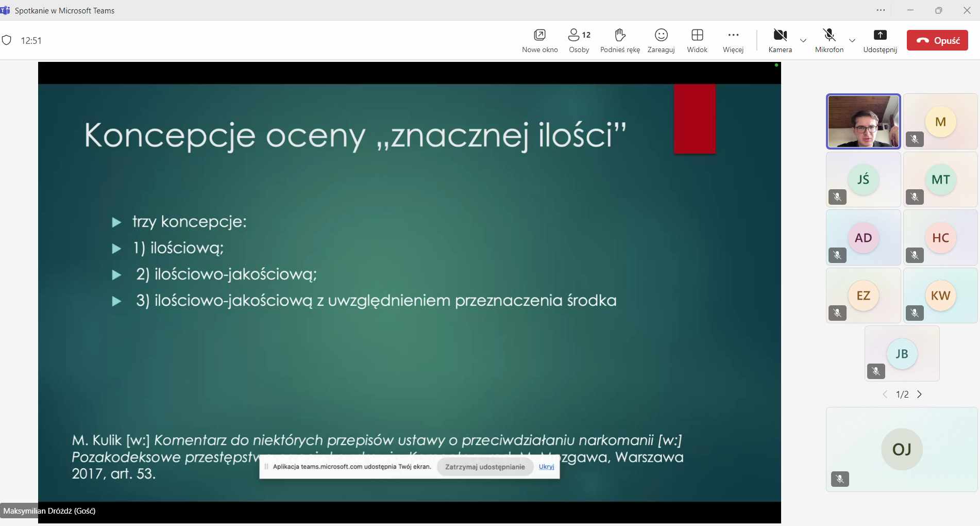
Task: Go to next page of participants
Action: pyautogui.click(x=919, y=395)
